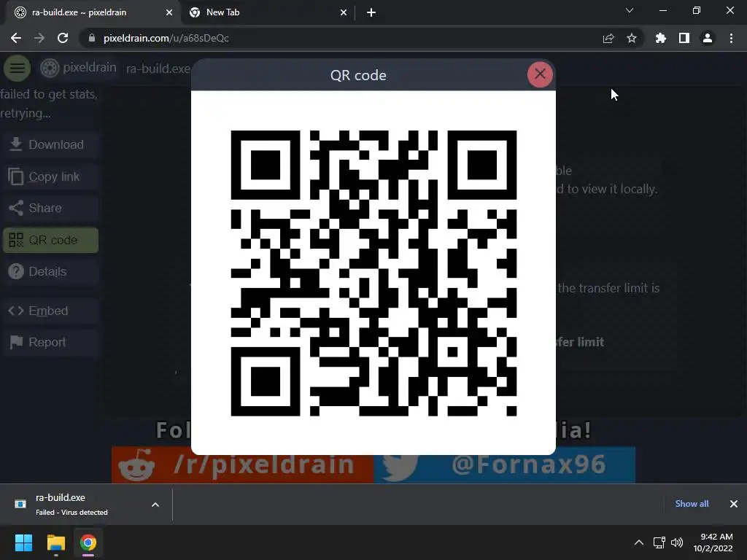Open file Details
Screen dimensions: 747x560
pos(50,271)
